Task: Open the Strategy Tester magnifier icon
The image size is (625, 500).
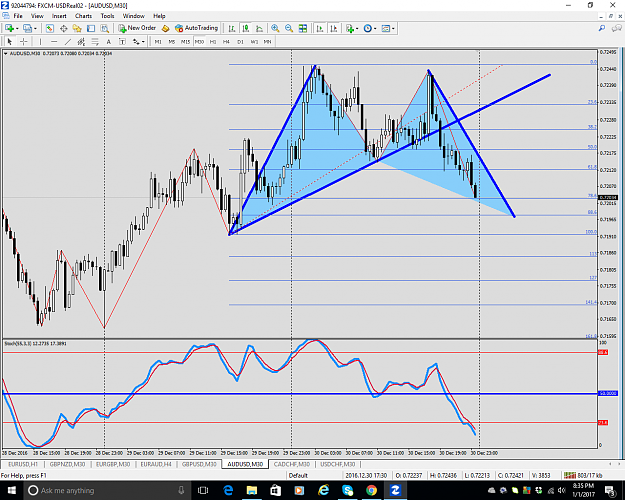Action: (105, 28)
